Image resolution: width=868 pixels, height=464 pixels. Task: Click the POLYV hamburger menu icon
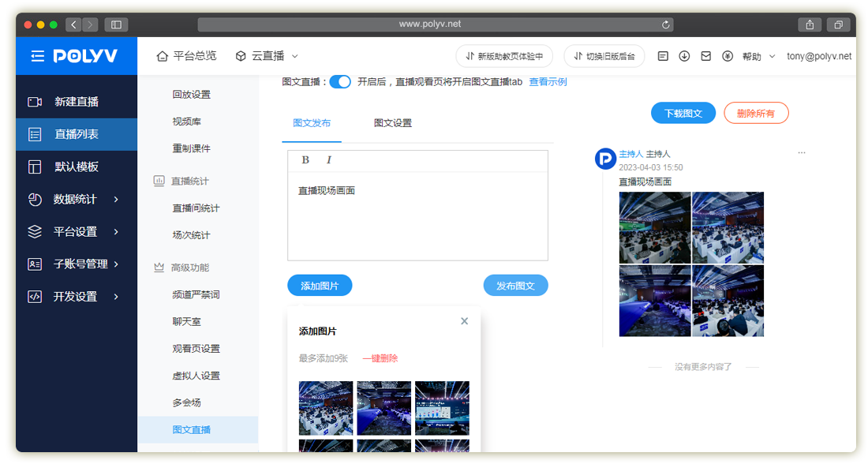tap(38, 56)
